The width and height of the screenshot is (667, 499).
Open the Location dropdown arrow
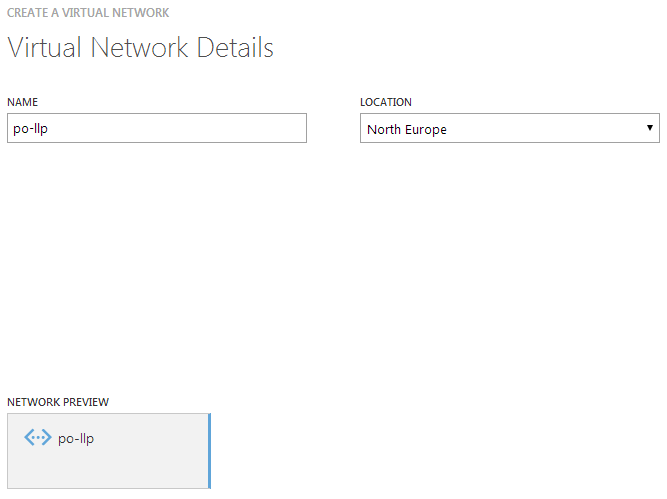650,128
